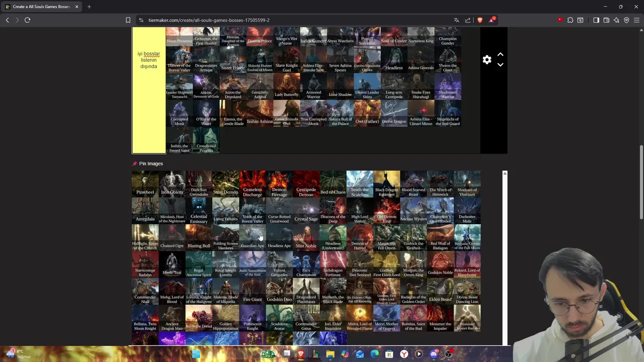This screenshot has width=644, height=362.
Task: Select Centipede Demon boss image
Action: [x=306, y=184]
